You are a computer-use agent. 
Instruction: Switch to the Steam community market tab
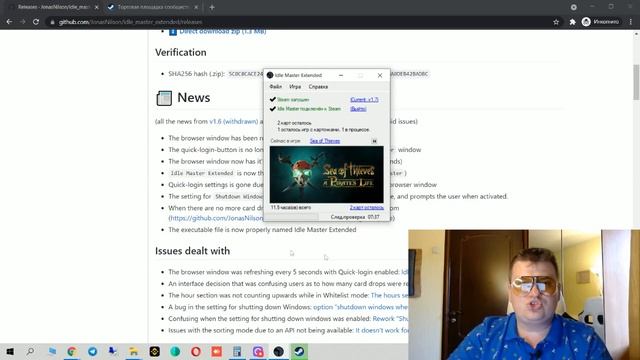coord(153,7)
